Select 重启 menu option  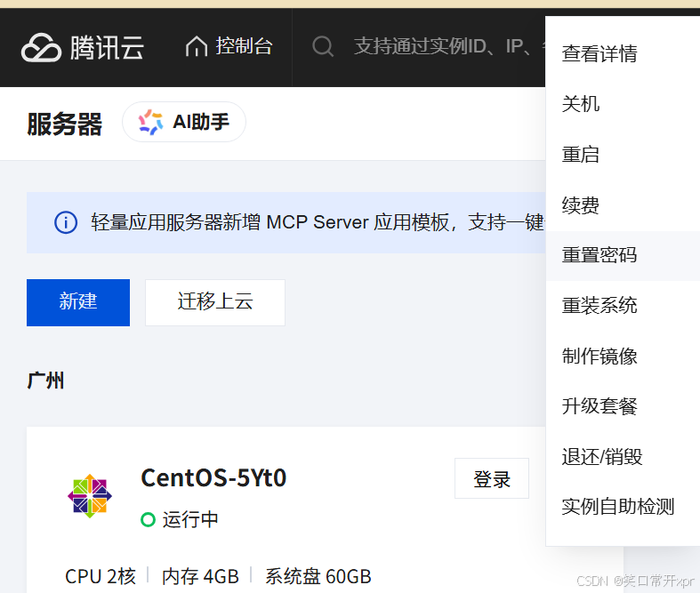[x=581, y=155]
